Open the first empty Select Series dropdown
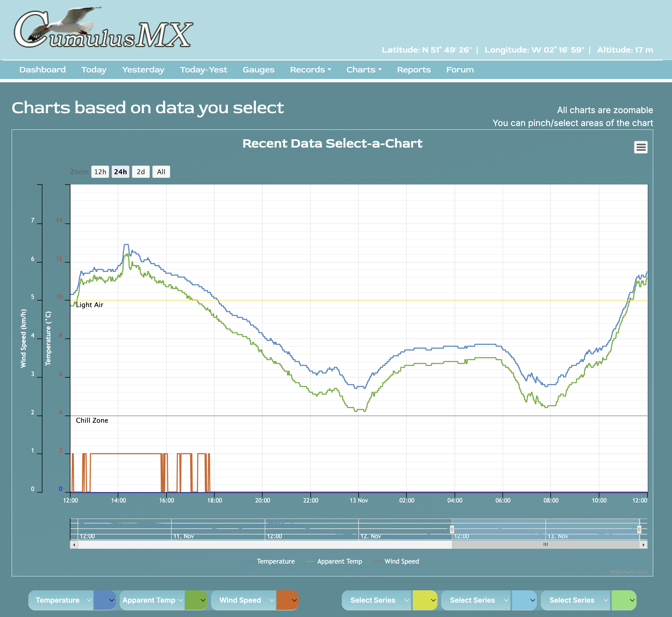The image size is (672, 617). (376, 600)
